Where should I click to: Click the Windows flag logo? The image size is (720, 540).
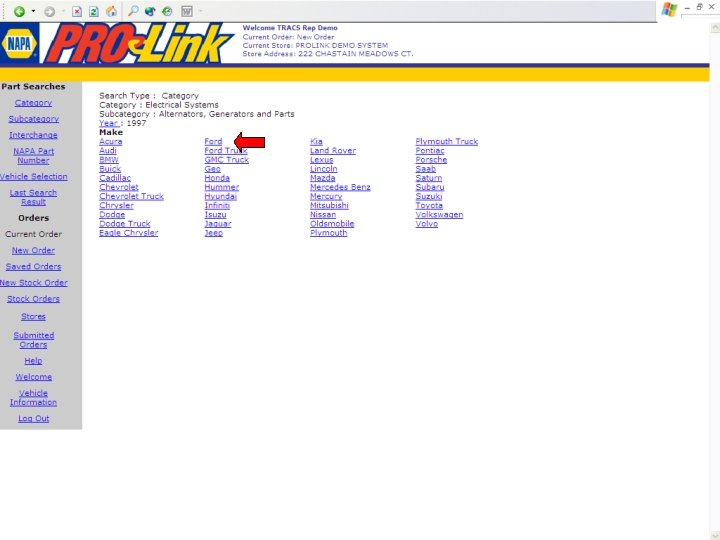pos(669,10)
